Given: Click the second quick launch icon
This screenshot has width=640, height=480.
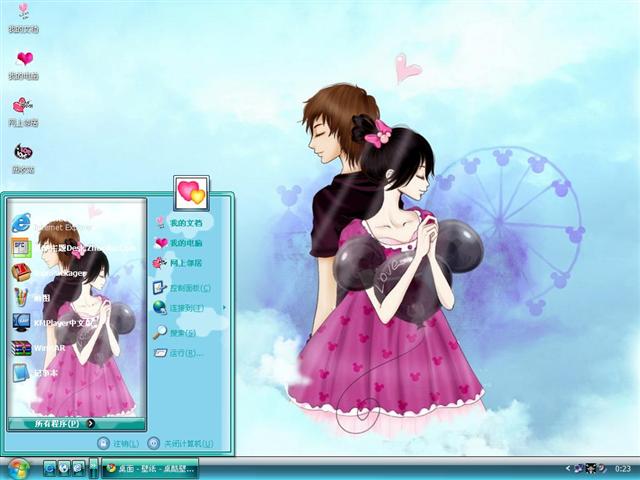Looking at the screenshot, I should click(x=64, y=468).
